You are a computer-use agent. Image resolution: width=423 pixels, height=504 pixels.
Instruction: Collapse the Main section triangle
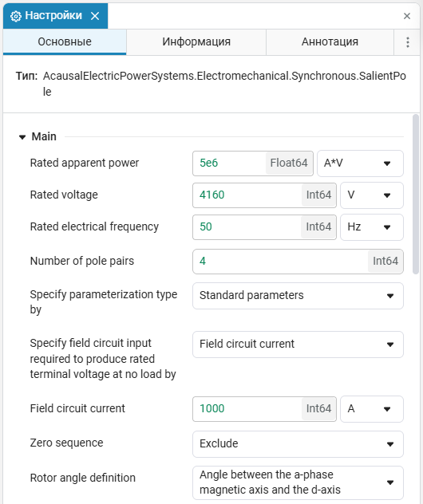(x=22, y=137)
